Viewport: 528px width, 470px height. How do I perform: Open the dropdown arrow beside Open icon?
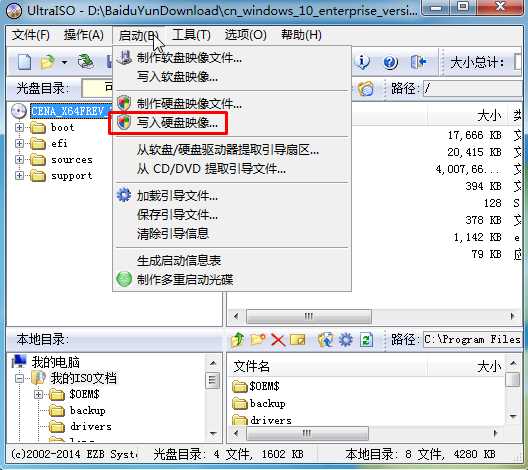click(x=64, y=62)
